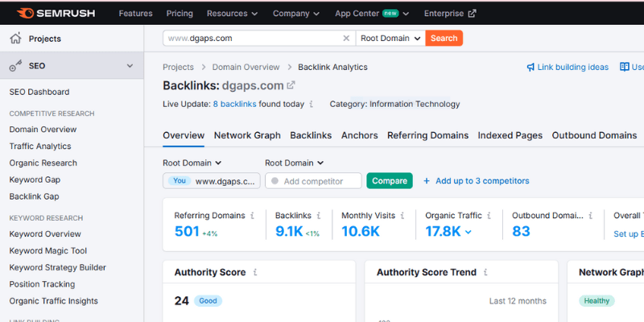Open Backlink Gap in sidebar

point(34,196)
